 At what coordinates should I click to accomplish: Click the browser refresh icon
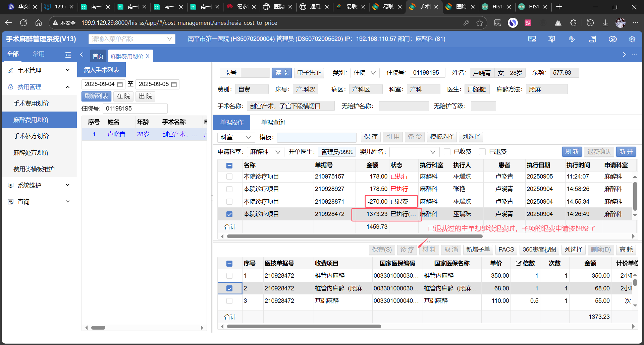[x=23, y=23]
